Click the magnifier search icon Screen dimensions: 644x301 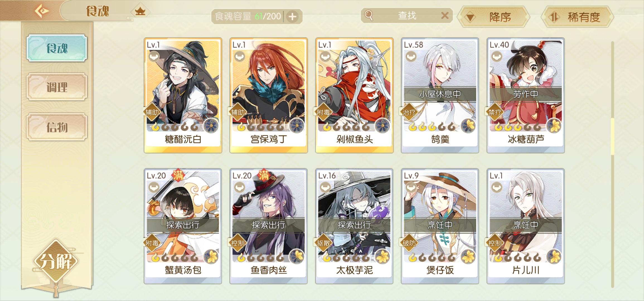coord(369,15)
